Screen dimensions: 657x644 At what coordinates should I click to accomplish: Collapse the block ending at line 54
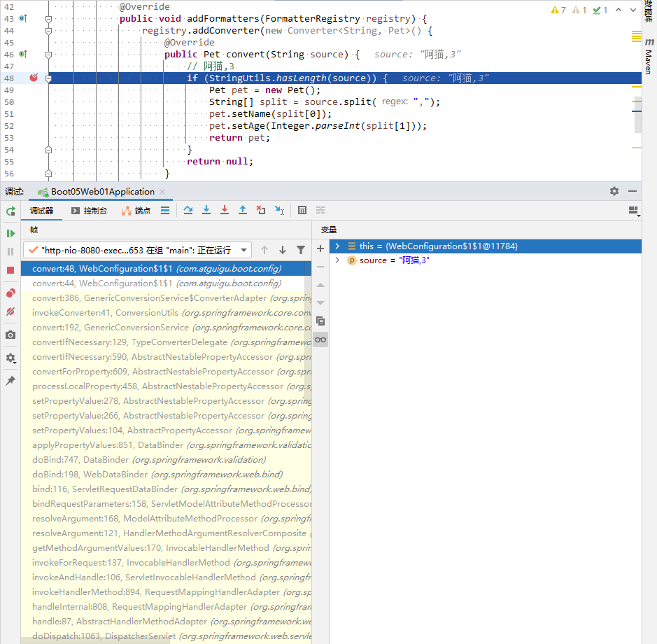point(48,150)
